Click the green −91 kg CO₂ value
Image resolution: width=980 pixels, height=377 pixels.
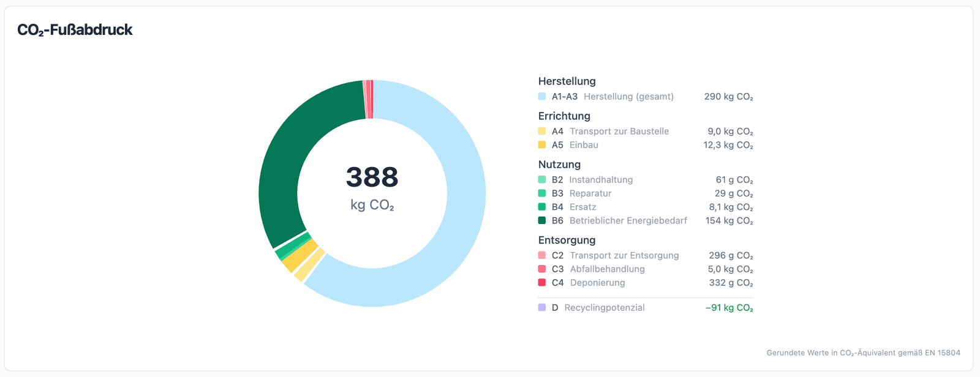tap(729, 308)
